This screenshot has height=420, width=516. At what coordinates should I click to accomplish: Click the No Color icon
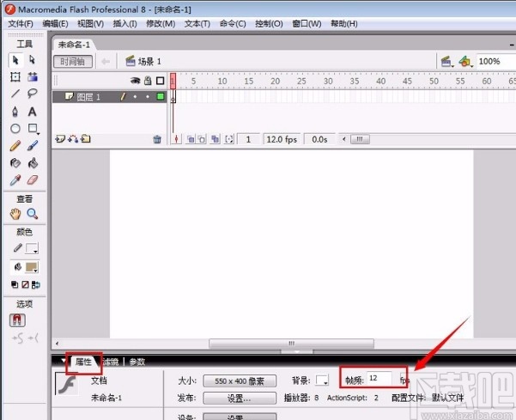(x=25, y=284)
